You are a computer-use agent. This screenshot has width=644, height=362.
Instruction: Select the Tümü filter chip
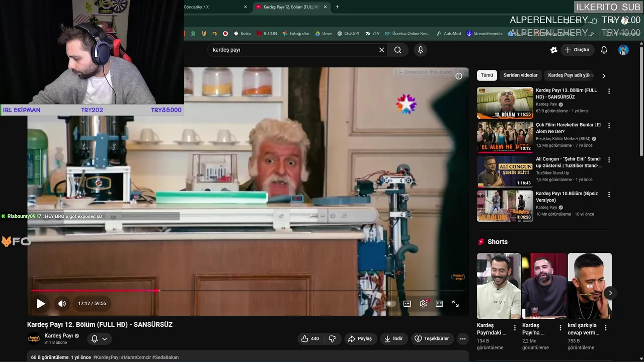pyautogui.click(x=487, y=75)
